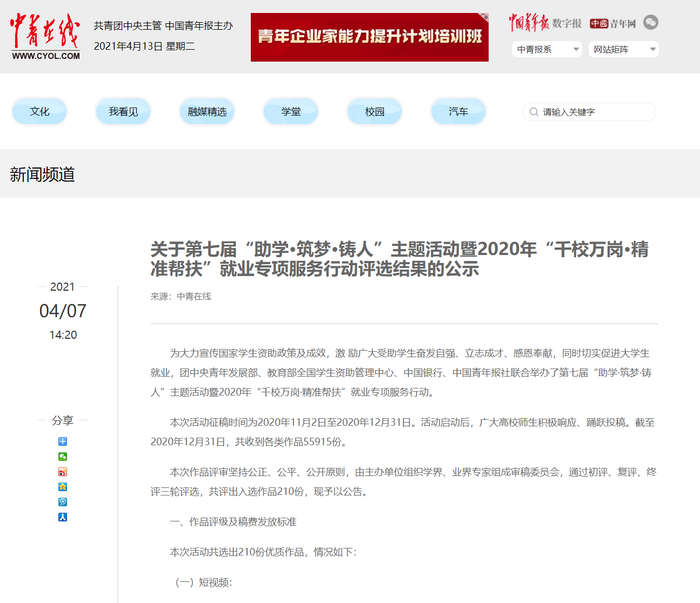The image size is (700, 603).
Task: Click the Tencent Weibo share icon
Action: pos(63,502)
